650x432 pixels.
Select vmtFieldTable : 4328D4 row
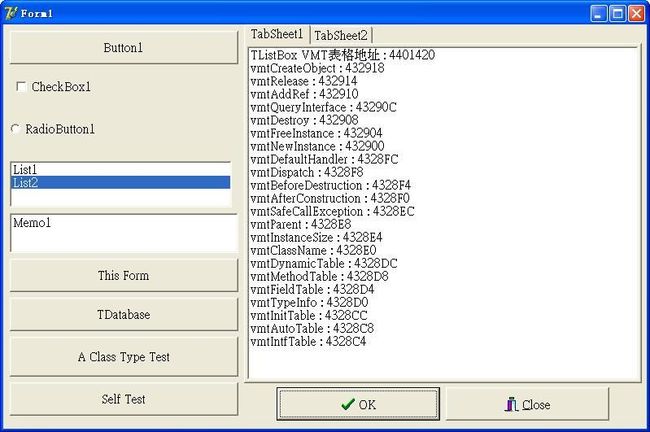point(443,289)
